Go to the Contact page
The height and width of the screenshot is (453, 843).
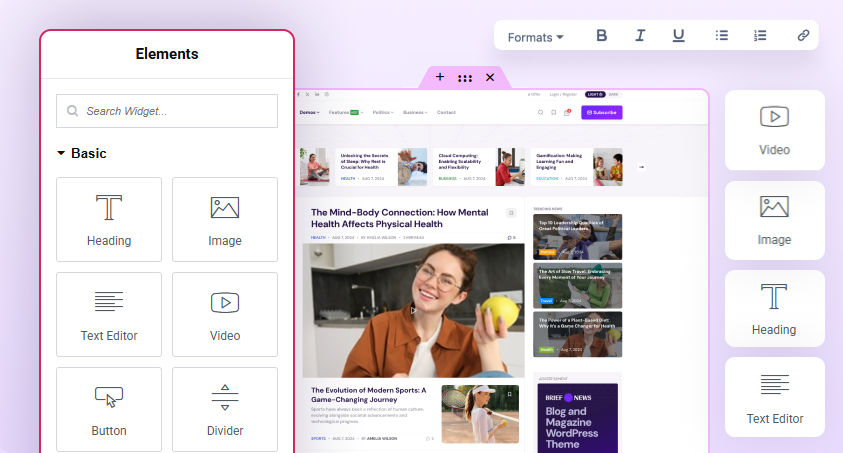click(446, 112)
